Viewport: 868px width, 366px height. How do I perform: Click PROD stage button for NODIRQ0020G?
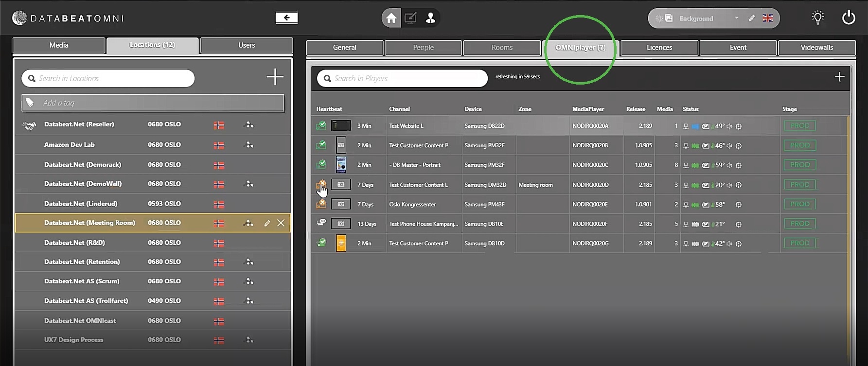point(799,243)
